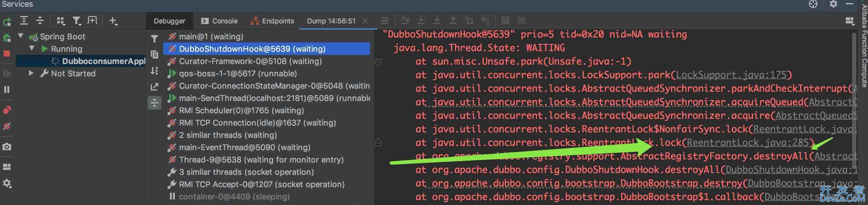The image size is (868, 205).
Task: Collapse all services in the tree
Action: [x=40, y=21]
